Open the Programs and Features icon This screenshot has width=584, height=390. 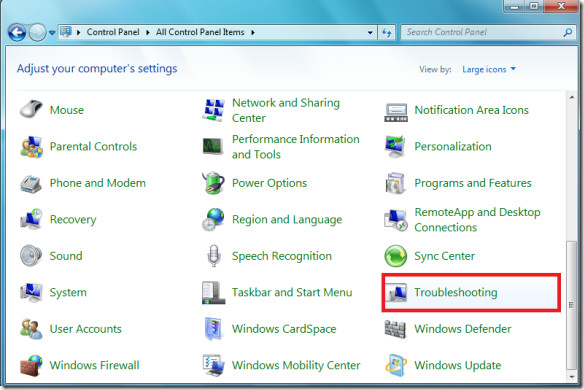click(x=396, y=183)
